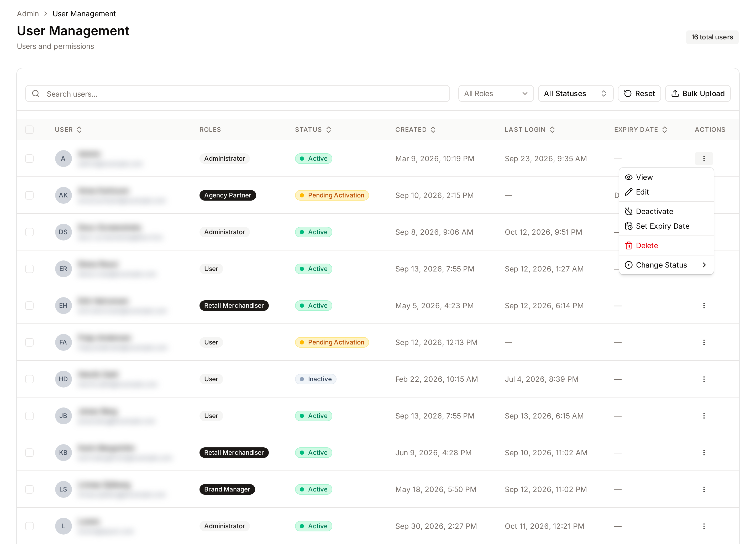756x544 pixels.
Task: Click the DS user avatar
Action: [x=63, y=232]
